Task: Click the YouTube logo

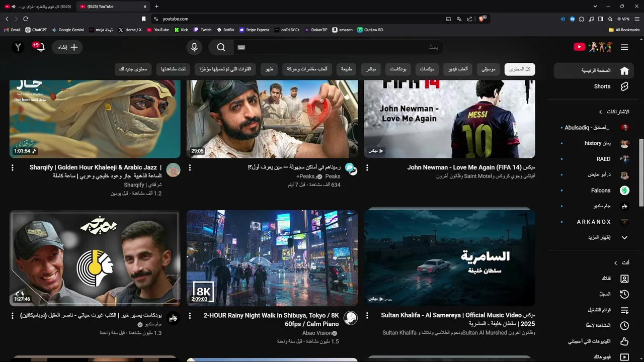Action: coord(593,47)
